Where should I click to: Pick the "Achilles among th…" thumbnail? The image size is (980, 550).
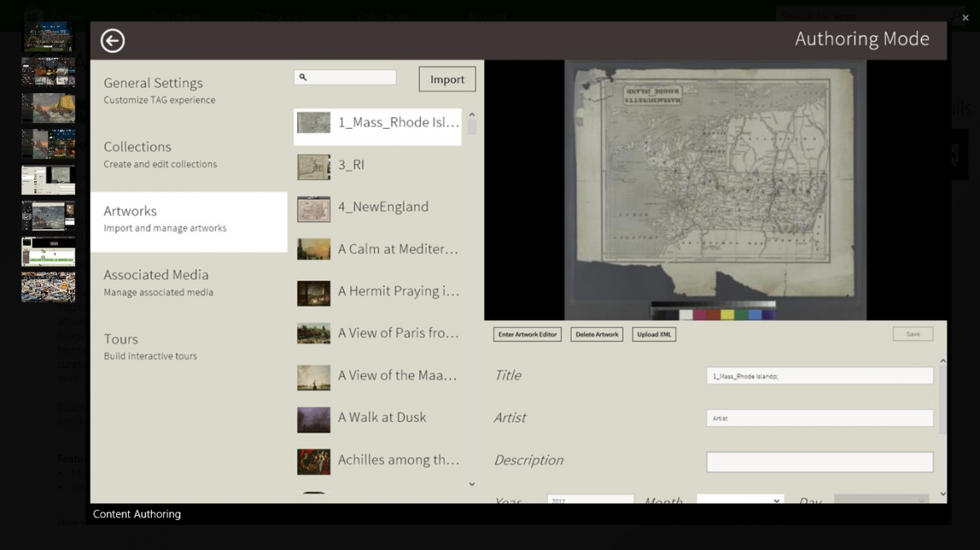tap(314, 461)
